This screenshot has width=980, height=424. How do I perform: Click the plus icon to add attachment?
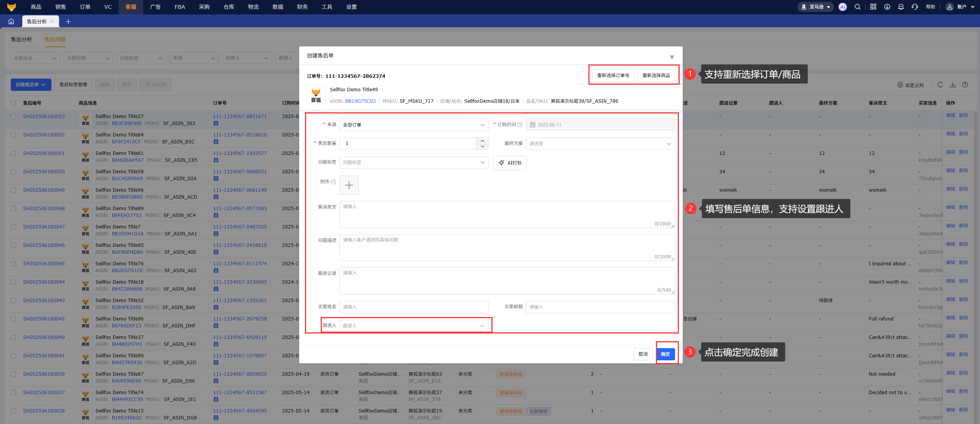tap(349, 185)
